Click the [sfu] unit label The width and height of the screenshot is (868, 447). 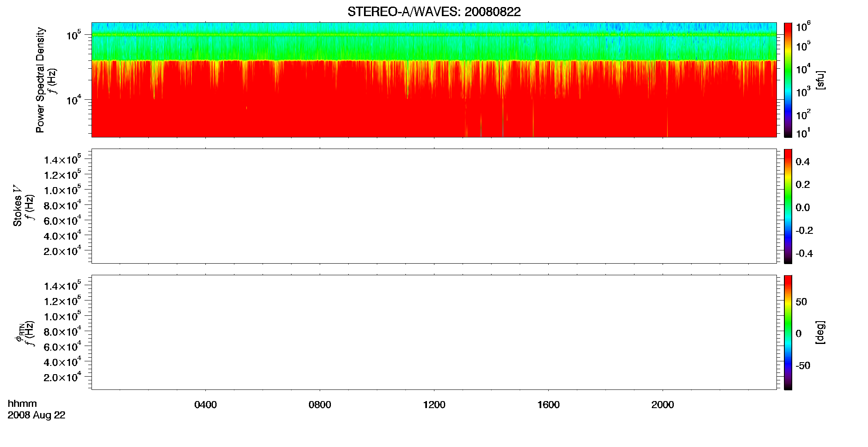pyautogui.click(x=820, y=80)
